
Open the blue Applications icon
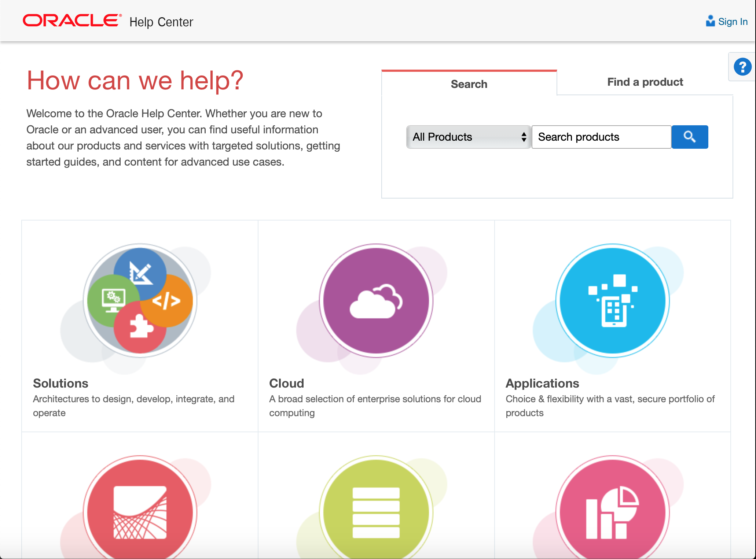613,300
